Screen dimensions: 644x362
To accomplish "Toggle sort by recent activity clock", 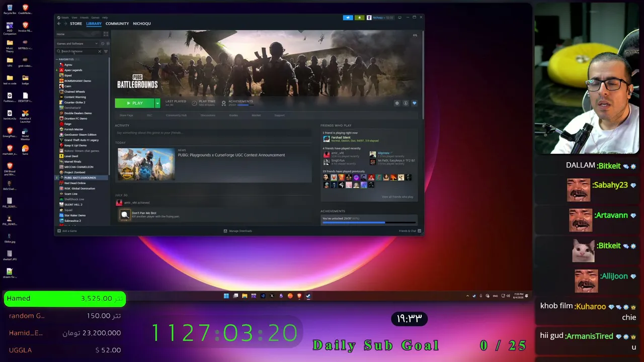I will click(x=103, y=44).
